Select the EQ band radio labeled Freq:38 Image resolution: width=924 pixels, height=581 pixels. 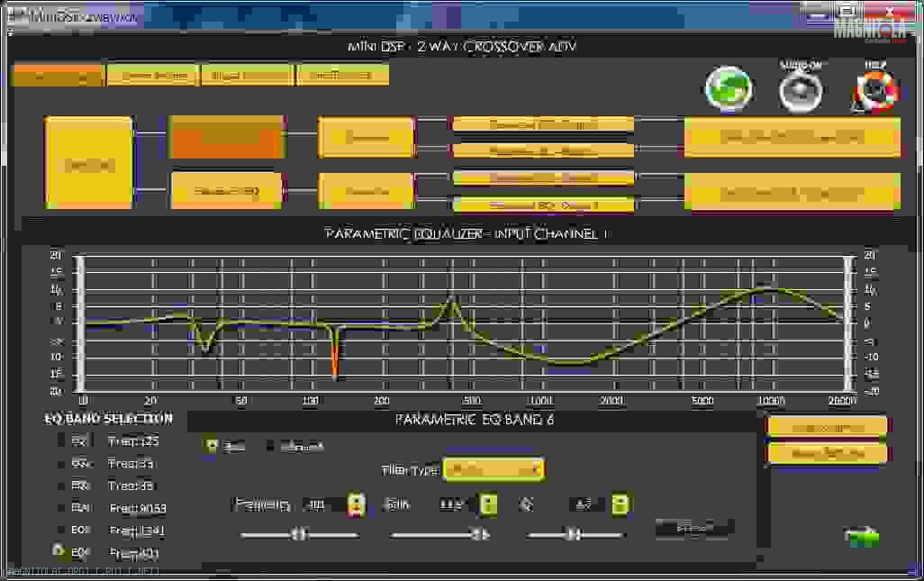tap(61, 486)
